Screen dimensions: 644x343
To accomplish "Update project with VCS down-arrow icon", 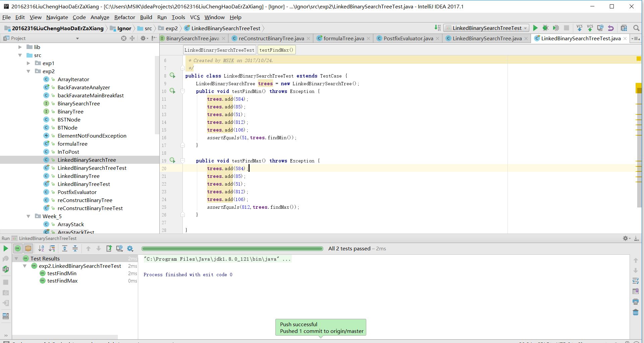I will coord(579,28).
